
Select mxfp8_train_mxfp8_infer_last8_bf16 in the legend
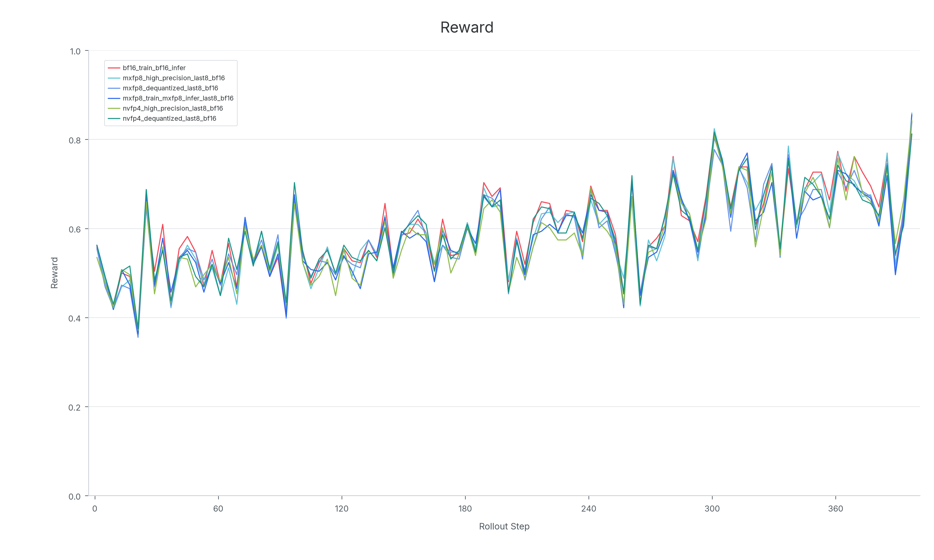pyautogui.click(x=171, y=98)
